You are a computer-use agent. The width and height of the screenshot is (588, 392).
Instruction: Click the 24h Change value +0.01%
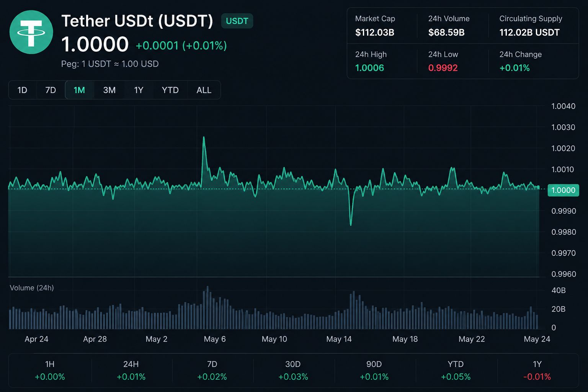514,68
